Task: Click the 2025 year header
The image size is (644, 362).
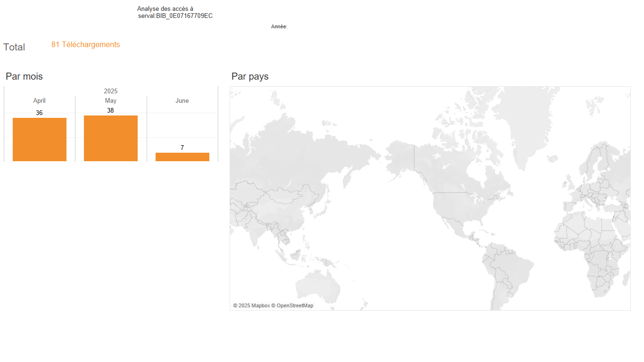Action: (111, 91)
